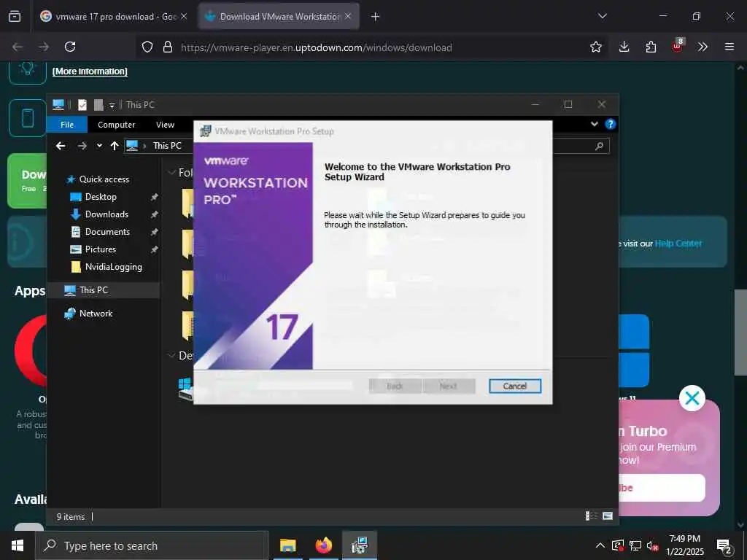The image size is (747, 560).
Task: Reload the current browser page
Action: pyautogui.click(x=70, y=47)
